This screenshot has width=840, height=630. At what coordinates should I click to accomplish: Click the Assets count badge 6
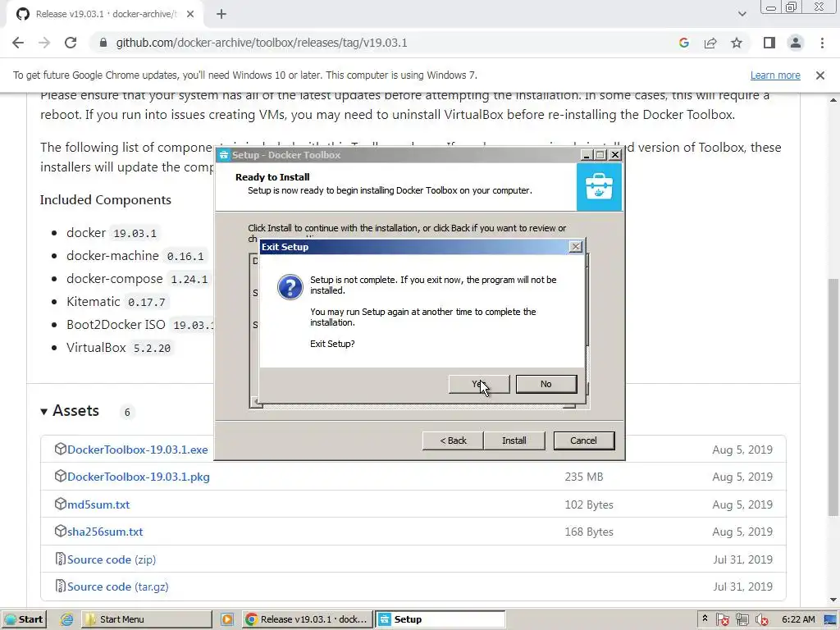click(127, 412)
